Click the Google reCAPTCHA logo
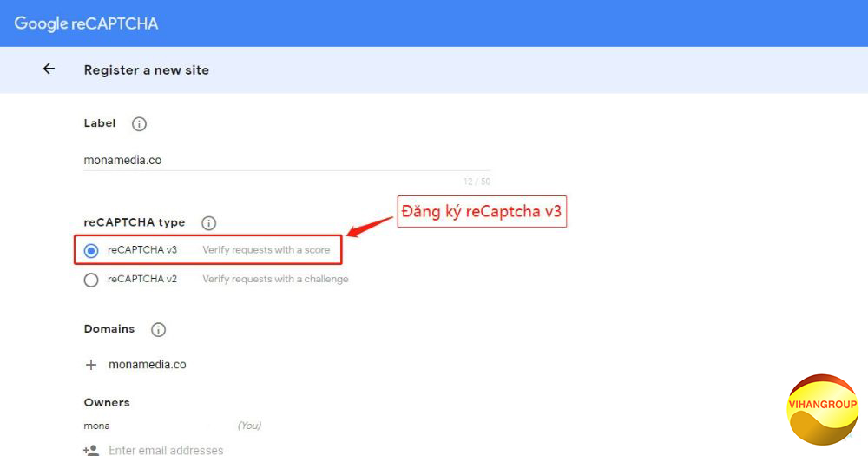Viewport: 868px width, 456px height. [86, 23]
